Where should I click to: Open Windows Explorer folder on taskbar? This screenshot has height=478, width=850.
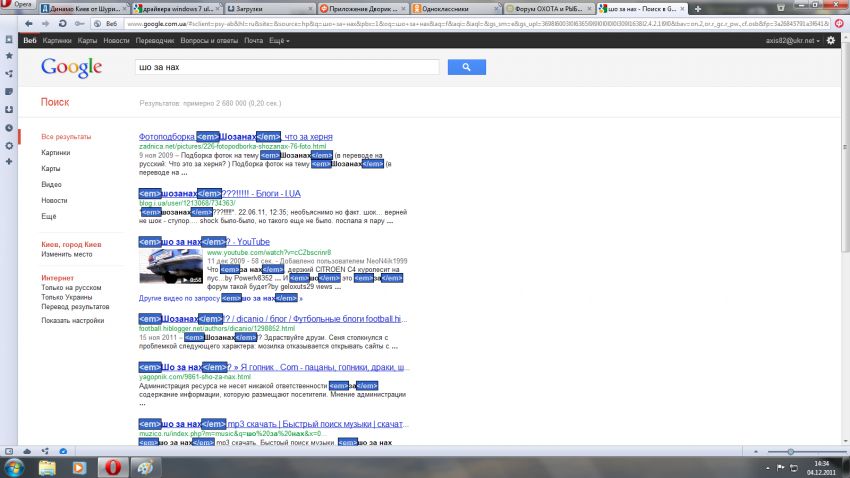pyautogui.click(x=47, y=467)
